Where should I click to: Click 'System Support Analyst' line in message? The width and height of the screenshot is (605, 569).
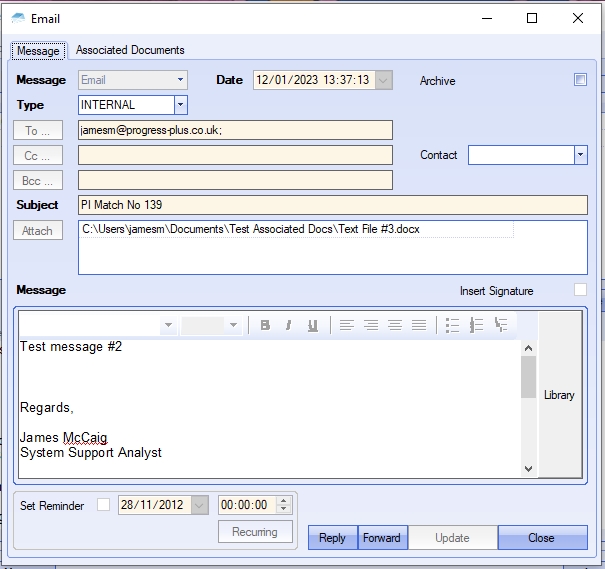(x=91, y=452)
